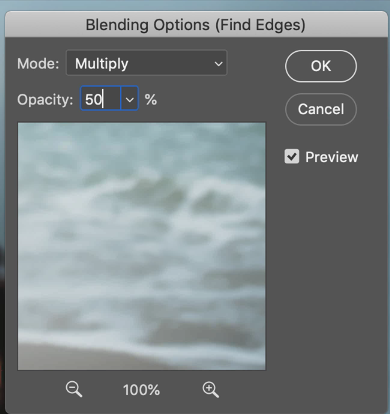Focus the Opacity value field showing 50
390x414 pixels.
point(100,99)
